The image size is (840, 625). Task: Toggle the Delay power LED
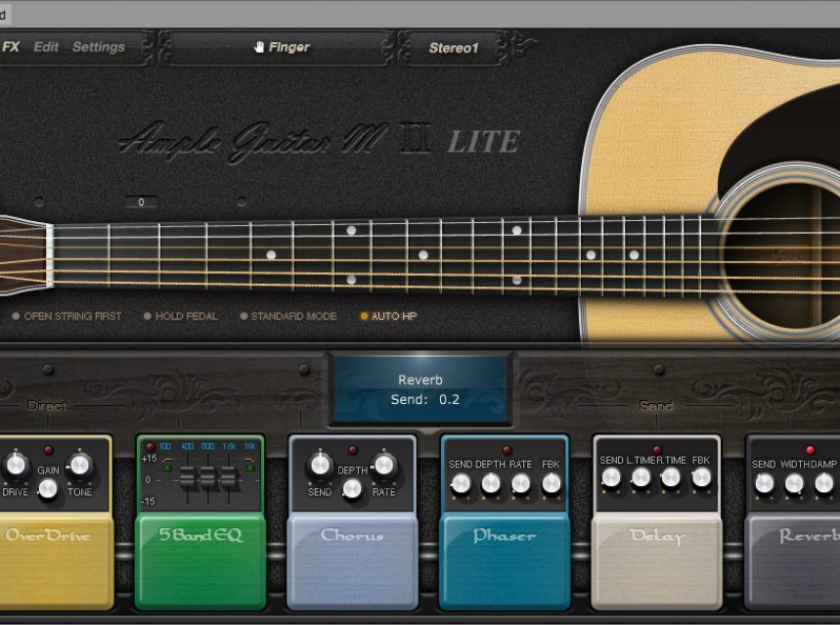coord(657,450)
